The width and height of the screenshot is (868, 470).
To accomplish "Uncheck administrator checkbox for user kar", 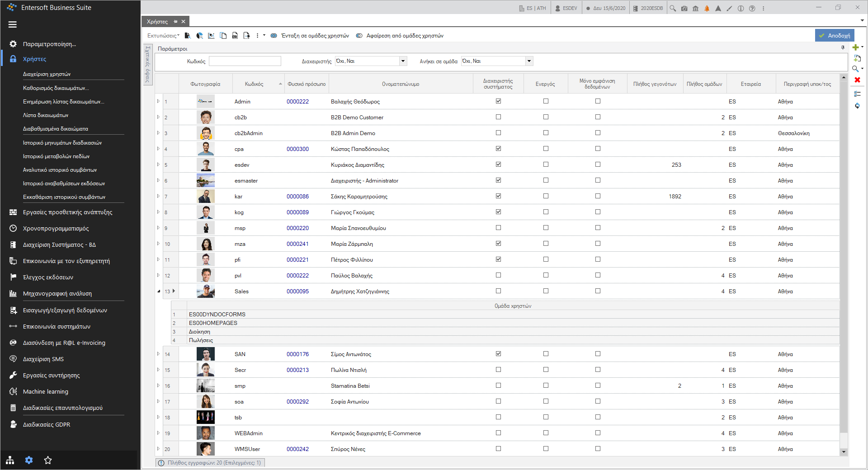I will point(498,196).
